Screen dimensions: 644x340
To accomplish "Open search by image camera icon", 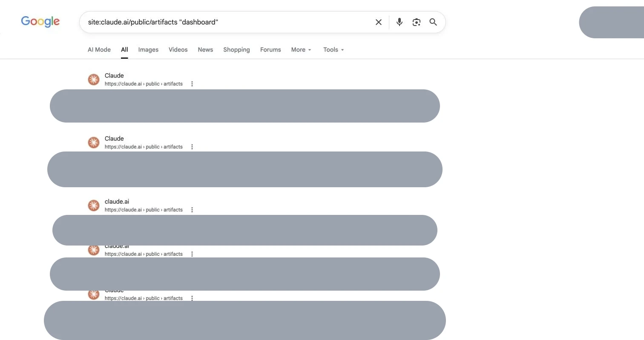I will pos(417,22).
